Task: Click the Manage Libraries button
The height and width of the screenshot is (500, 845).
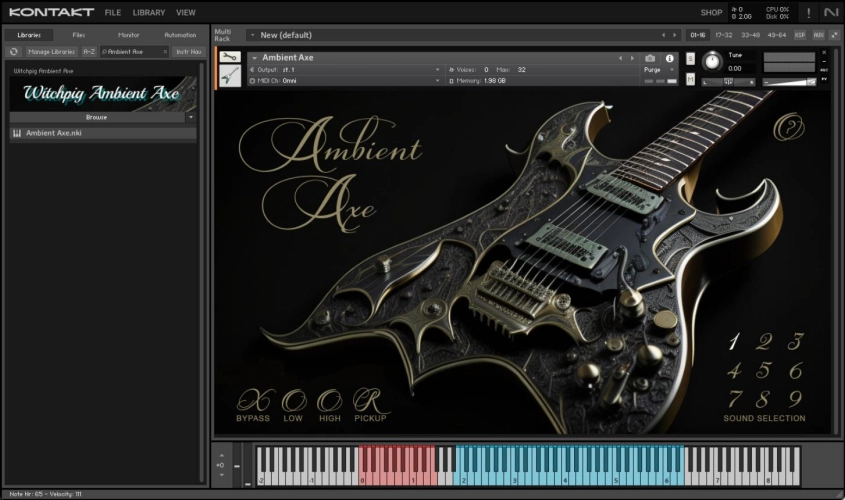Action: coord(50,51)
